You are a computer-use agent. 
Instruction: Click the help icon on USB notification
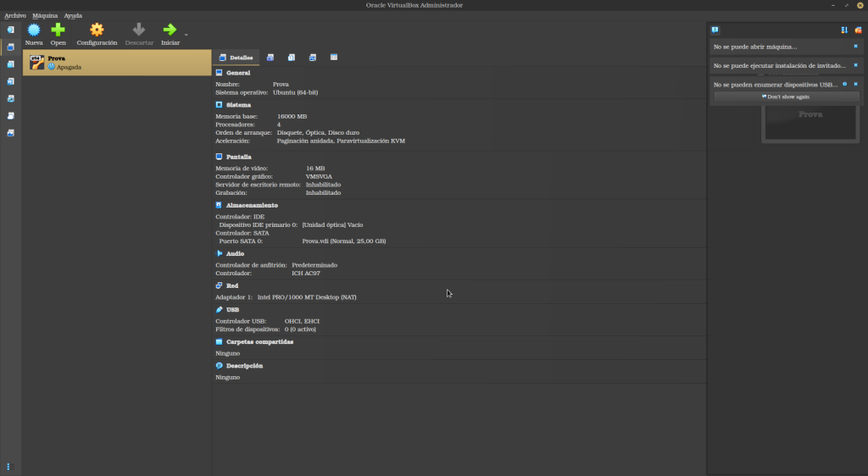click(844, 85)
